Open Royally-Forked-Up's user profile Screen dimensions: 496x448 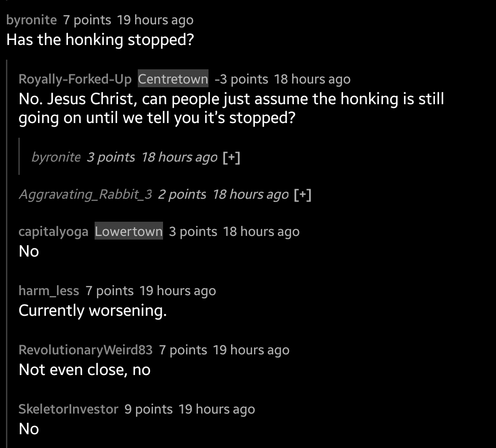click(75, 79)
